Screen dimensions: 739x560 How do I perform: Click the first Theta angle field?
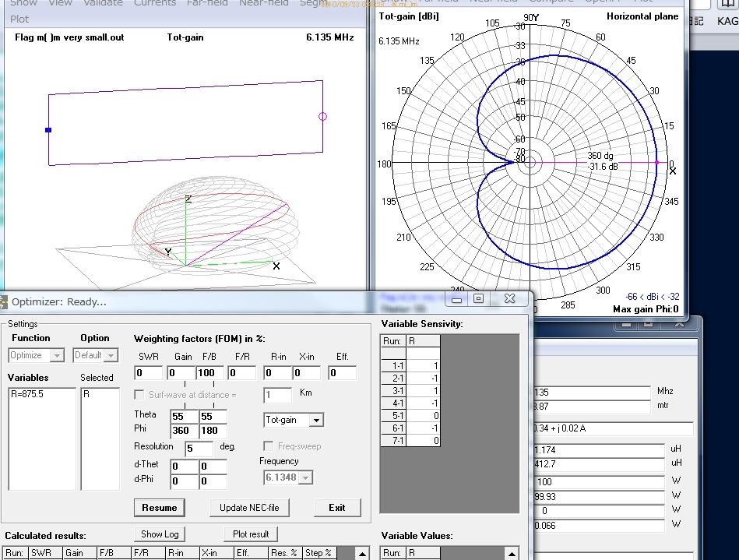185,416
